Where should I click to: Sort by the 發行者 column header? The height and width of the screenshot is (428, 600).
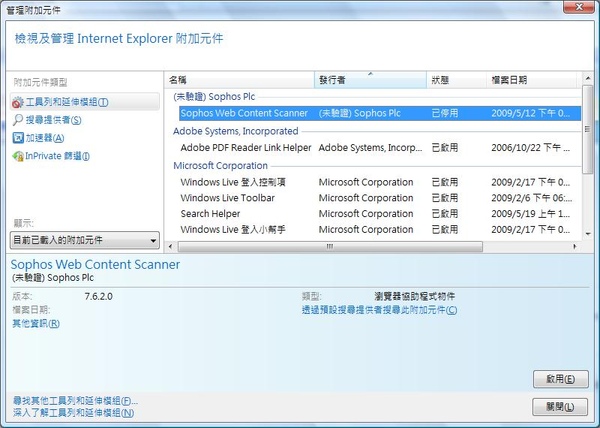click(x=370, y=80)
